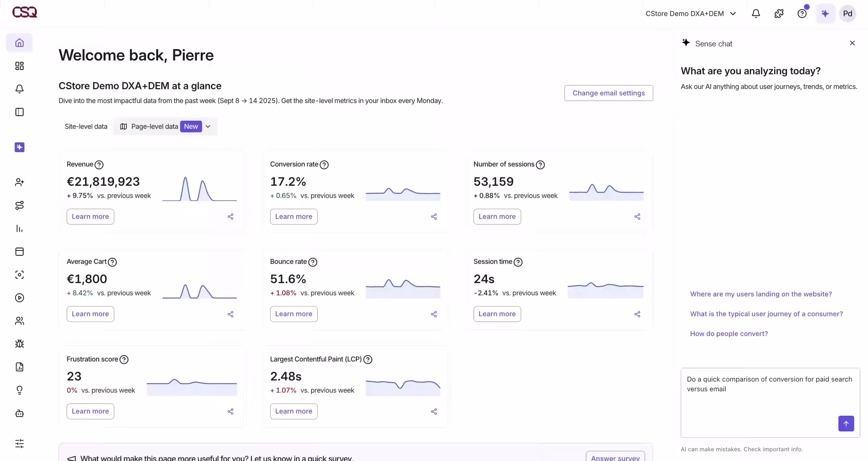Click Change email settings button
Viewport: 868px width, 461px height.
[608, 93]
